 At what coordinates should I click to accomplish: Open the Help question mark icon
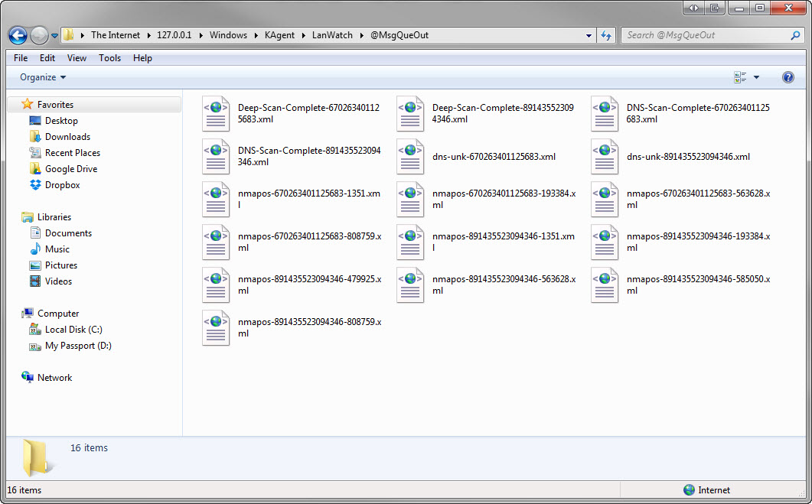coord(788,77)
